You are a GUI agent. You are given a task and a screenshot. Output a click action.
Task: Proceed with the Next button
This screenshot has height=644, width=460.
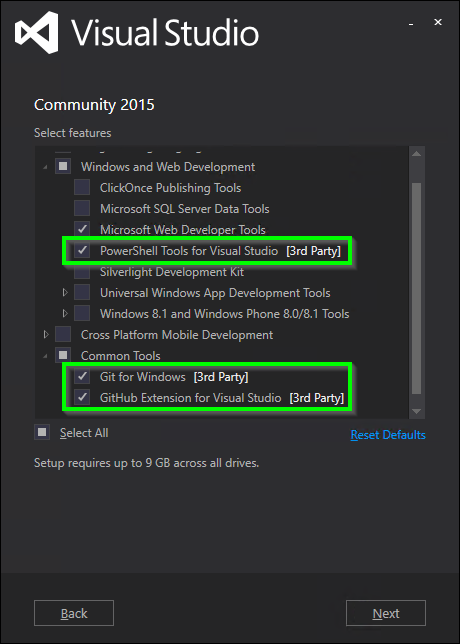tap(386, 613)
